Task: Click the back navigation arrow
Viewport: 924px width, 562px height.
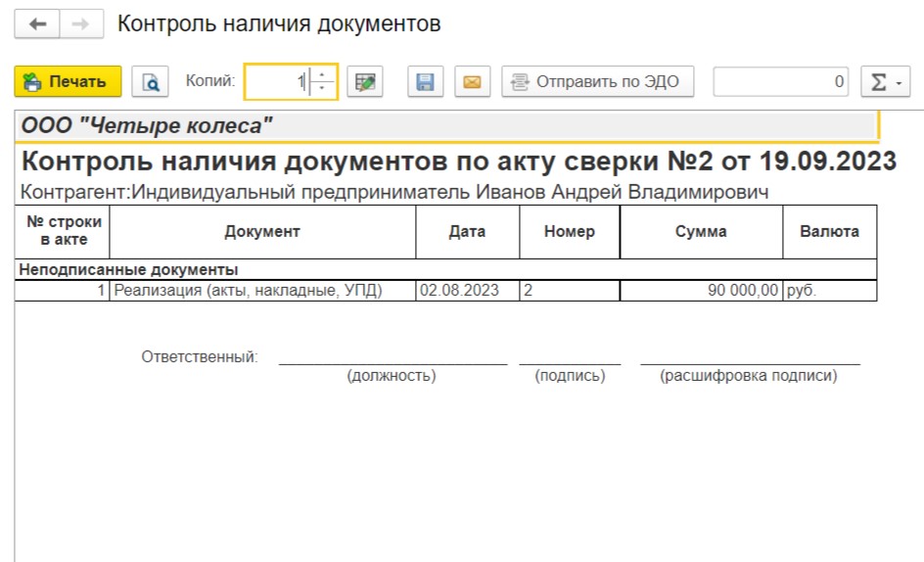Action: (x=38, y=24)
